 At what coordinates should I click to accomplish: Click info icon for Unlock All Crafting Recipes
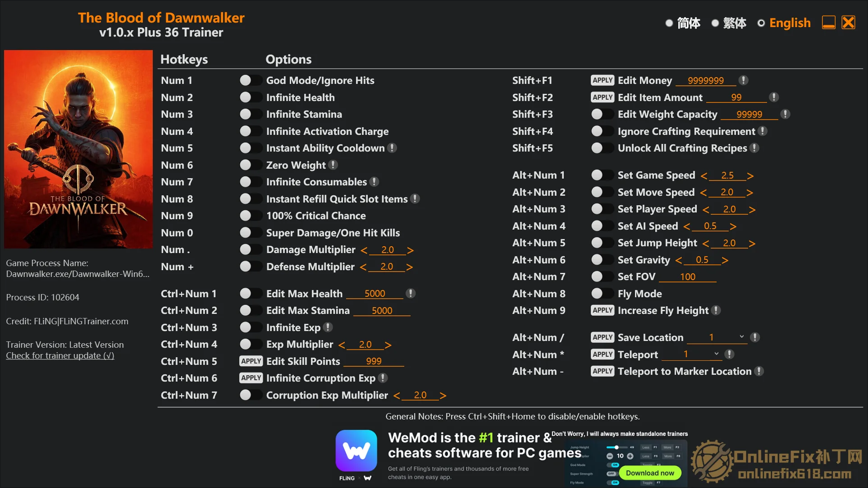point(754,148)
